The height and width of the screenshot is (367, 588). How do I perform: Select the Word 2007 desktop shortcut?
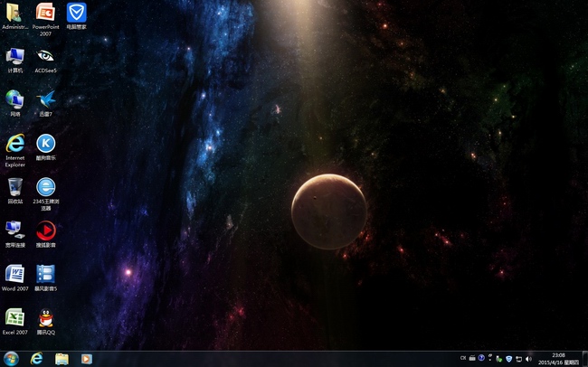point(15,274)
